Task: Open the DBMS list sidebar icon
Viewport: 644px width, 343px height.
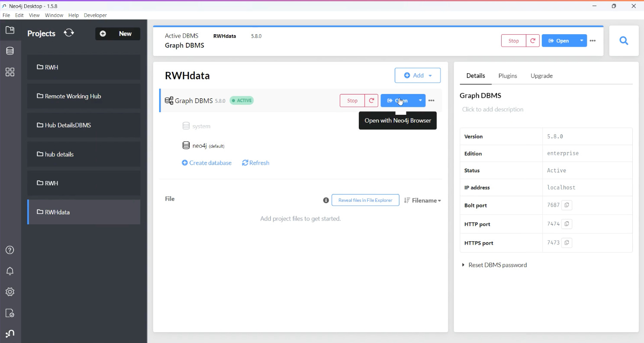Action: (x=10, y=51)
